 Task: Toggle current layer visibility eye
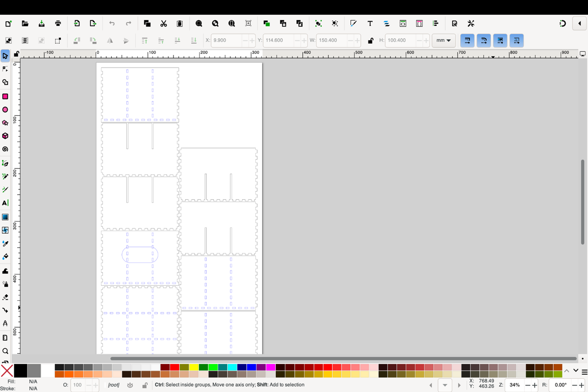[130, 385]
